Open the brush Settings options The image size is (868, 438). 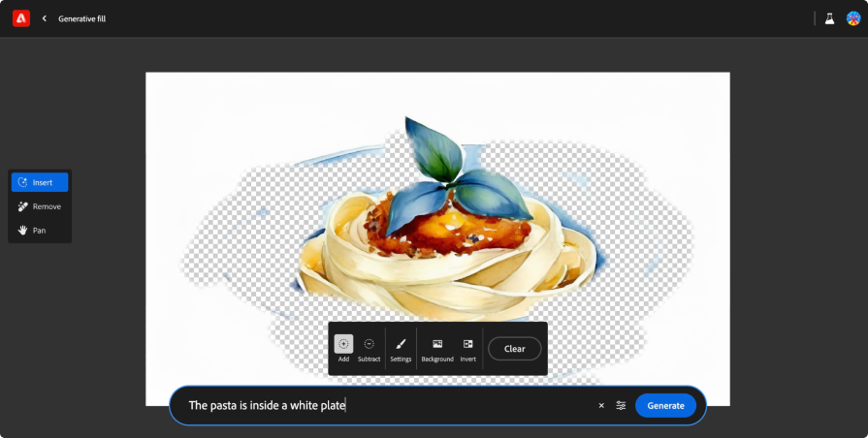point(401,349)
